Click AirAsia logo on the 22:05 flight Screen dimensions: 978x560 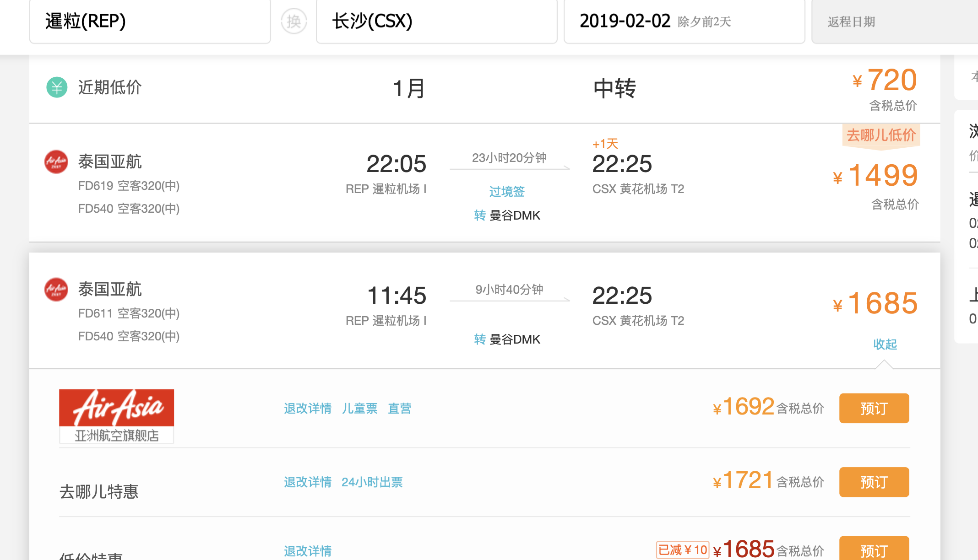coord(56,162)
